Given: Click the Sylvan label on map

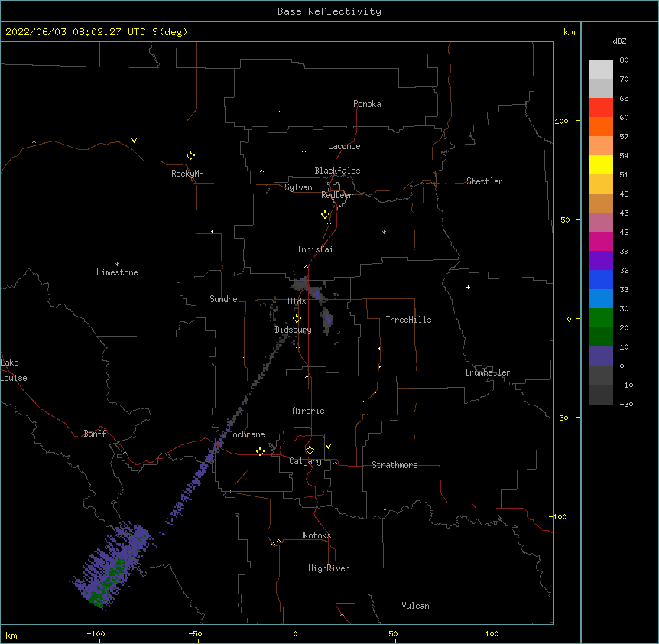Looking at the screenshot, I should coord(298,187).
